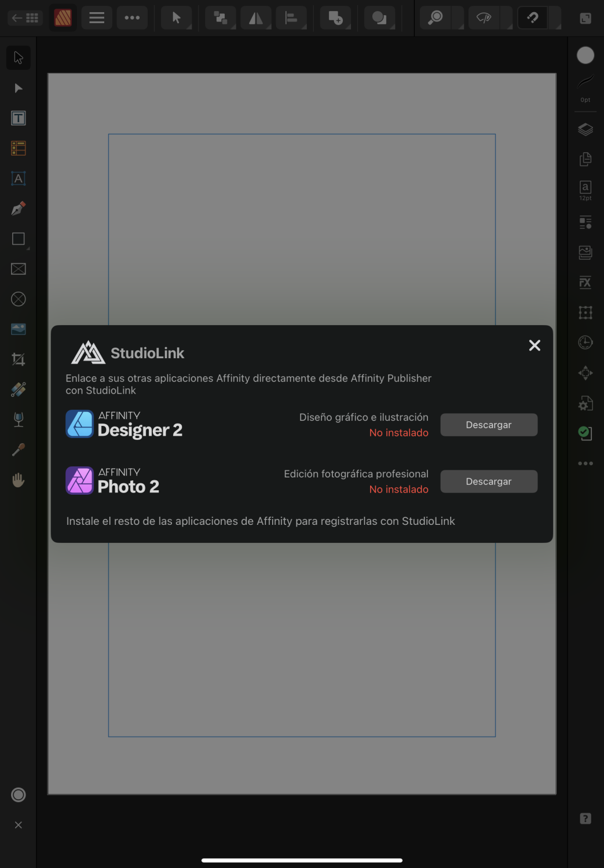Open the alignment options

click(x=291, y=18)
